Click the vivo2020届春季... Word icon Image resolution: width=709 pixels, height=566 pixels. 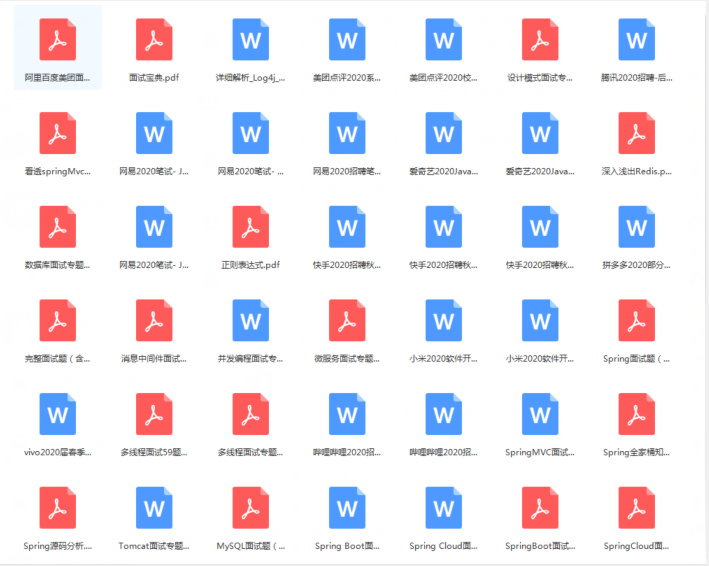tap(57, 414)
